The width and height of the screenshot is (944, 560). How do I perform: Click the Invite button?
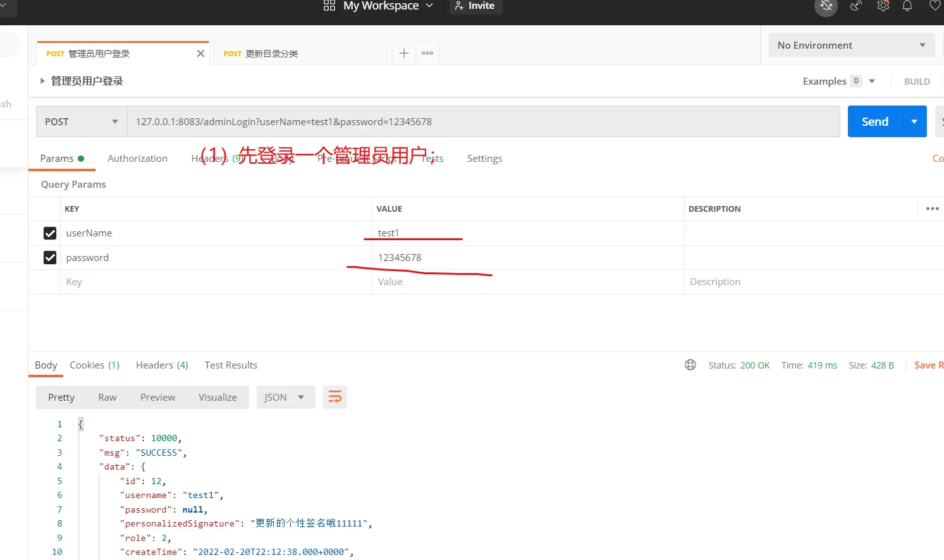475,6
